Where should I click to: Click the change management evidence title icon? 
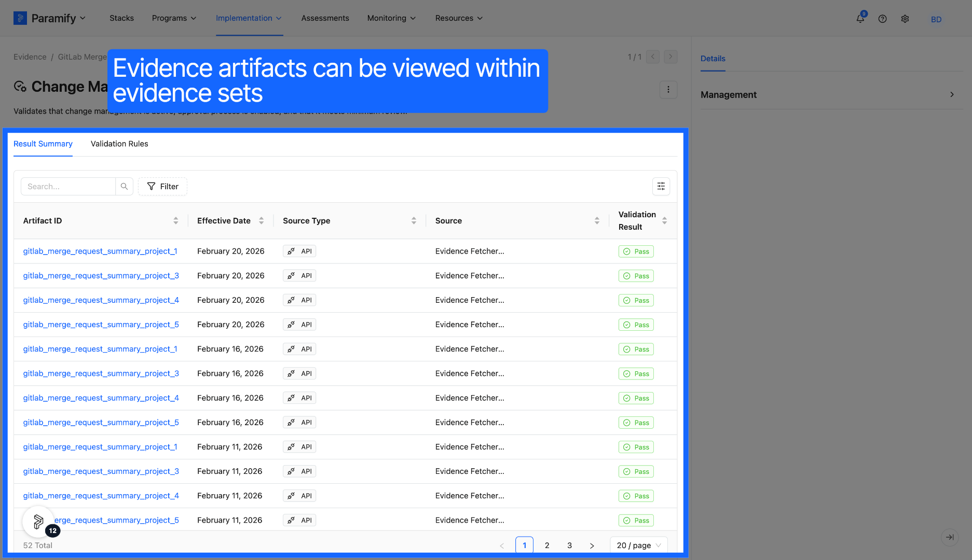click(x=20, y=87)
